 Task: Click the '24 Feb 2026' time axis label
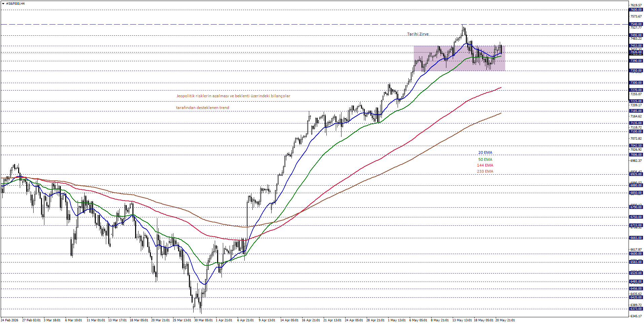pos(9,320)
